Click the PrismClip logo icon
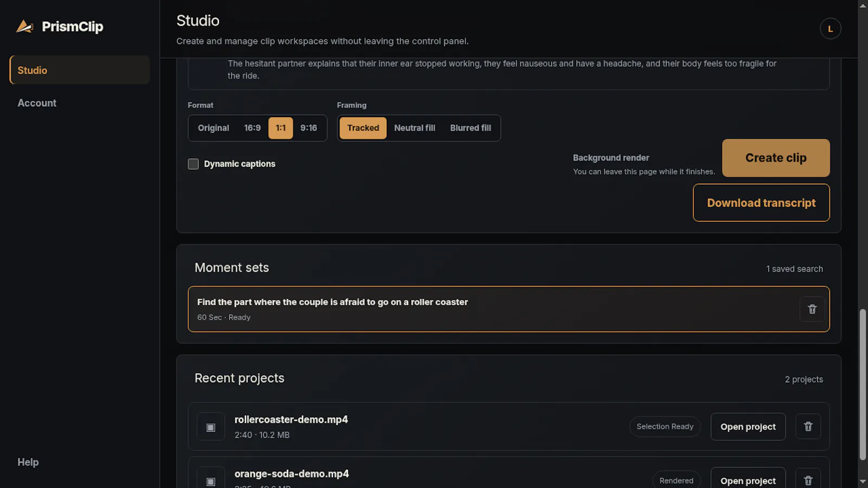 pos(24,26)
